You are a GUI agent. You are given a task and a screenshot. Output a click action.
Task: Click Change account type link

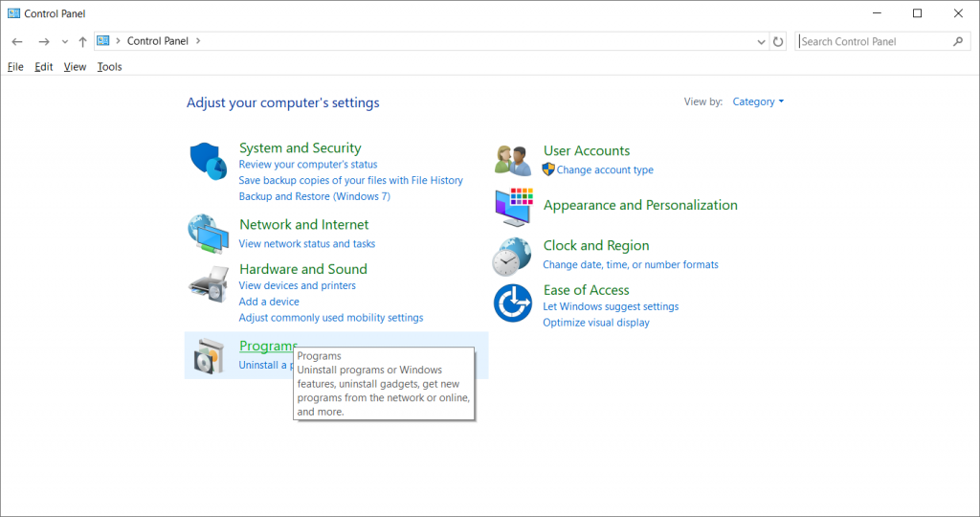tap(605, 170)
